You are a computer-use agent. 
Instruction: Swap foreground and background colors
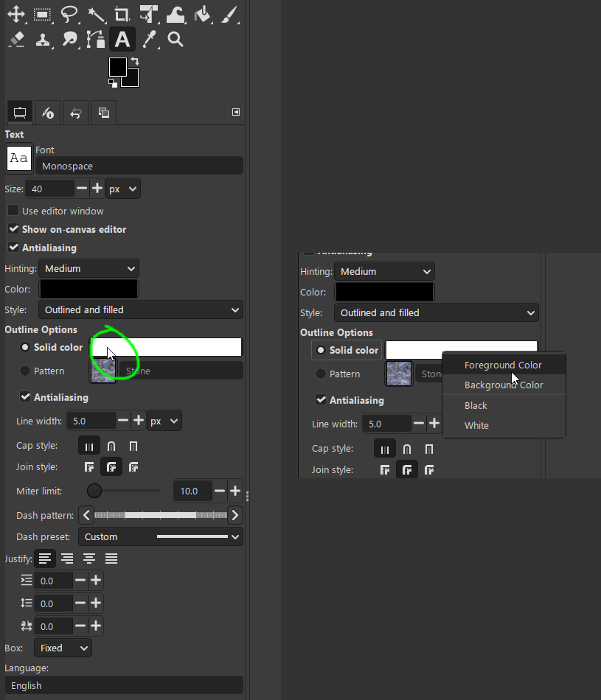click(x=135, y=62)
